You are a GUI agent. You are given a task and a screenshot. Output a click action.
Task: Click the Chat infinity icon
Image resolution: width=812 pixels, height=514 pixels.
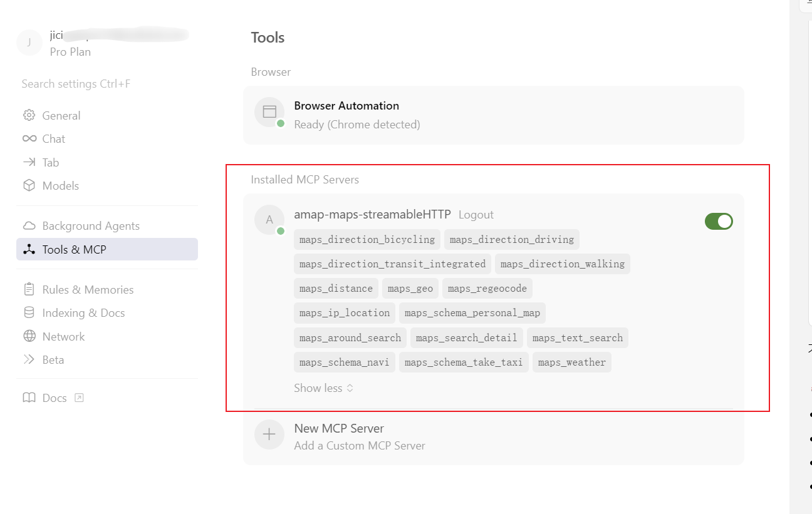(x=29, y=138)
